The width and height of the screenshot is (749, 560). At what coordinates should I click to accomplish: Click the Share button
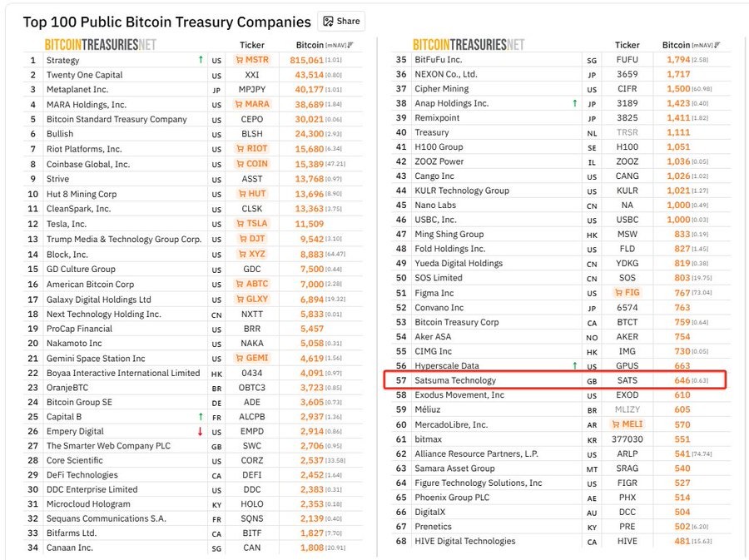point(341,22)
